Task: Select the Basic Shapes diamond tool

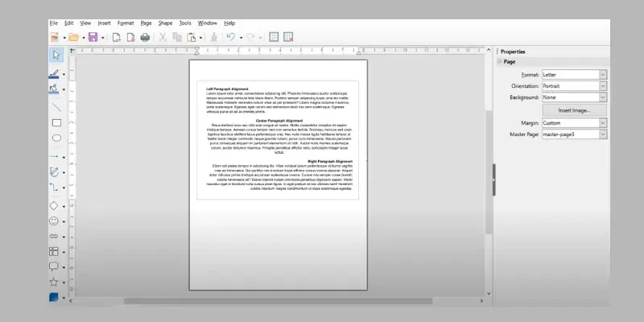Action: point(54,206)
